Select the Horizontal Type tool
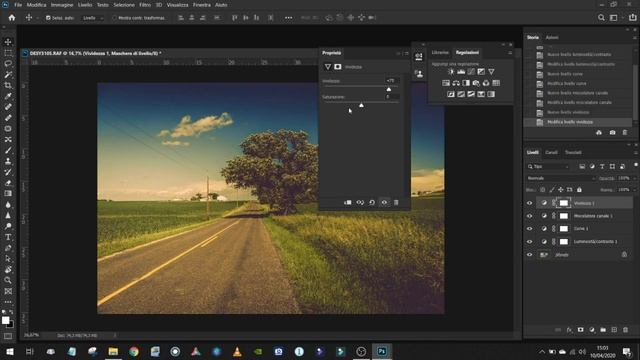Screen dimensions: 640x360 point(8,237)
